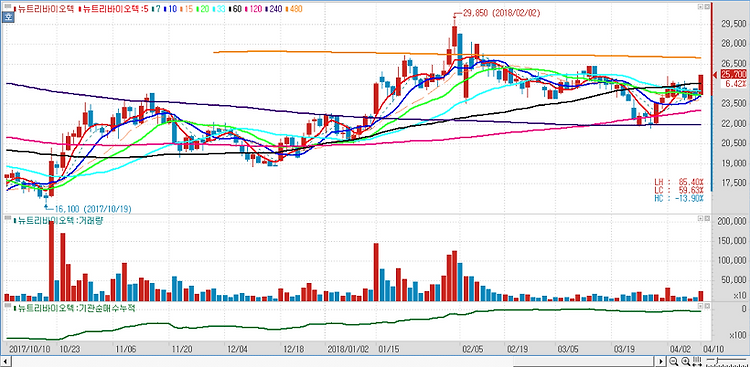Click the LH : 85.40% statistic
This screenshot has height=367, width=750.
679,182
